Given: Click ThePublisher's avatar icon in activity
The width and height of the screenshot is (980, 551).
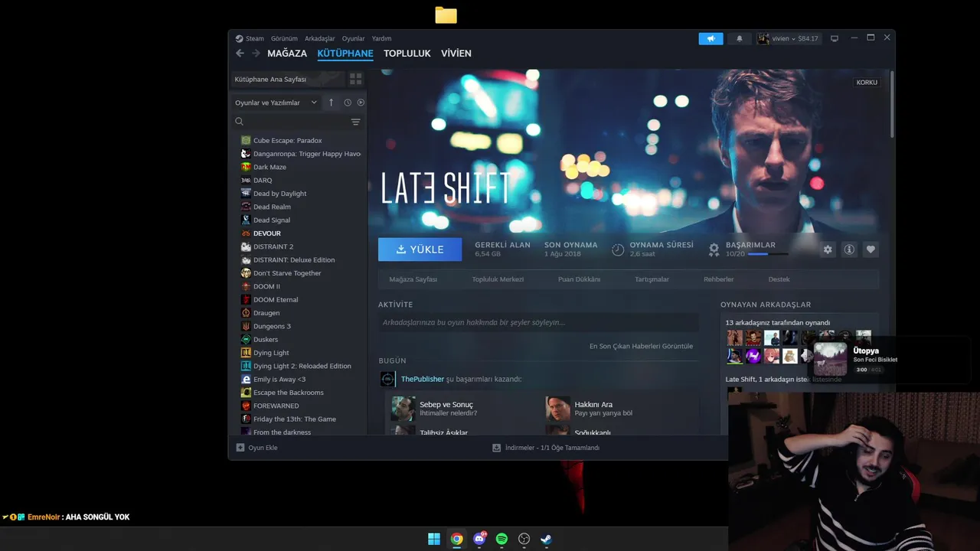Looking at the screenshot, I should click(388, 379).
